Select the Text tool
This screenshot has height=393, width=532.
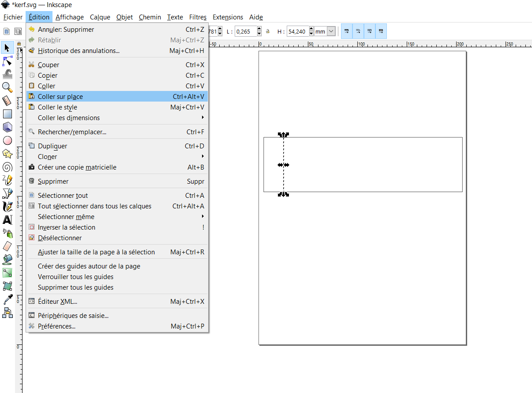click(x=7, y=220)
